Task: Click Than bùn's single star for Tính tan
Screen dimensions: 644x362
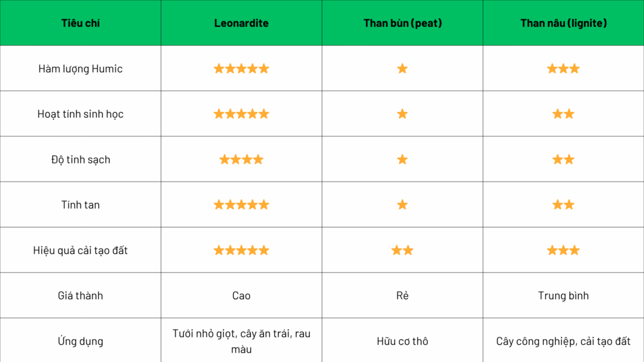Action: coord(402,205)
